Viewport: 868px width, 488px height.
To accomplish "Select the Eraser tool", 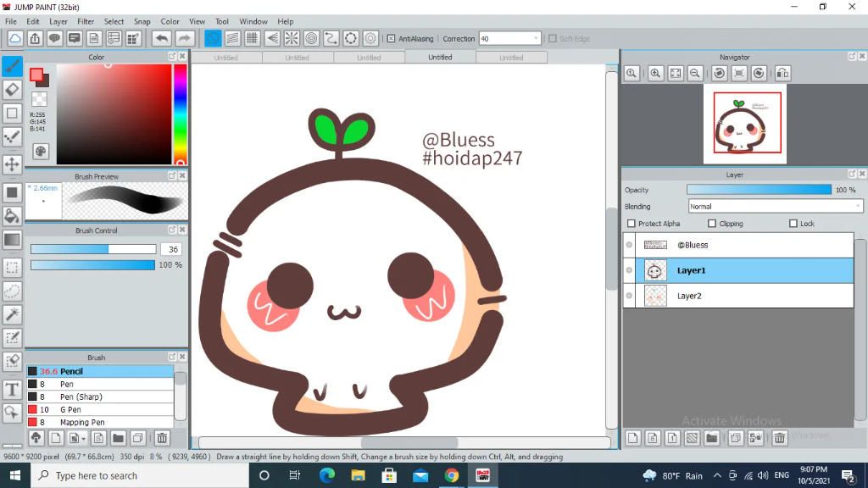I will tap(12, 90).
